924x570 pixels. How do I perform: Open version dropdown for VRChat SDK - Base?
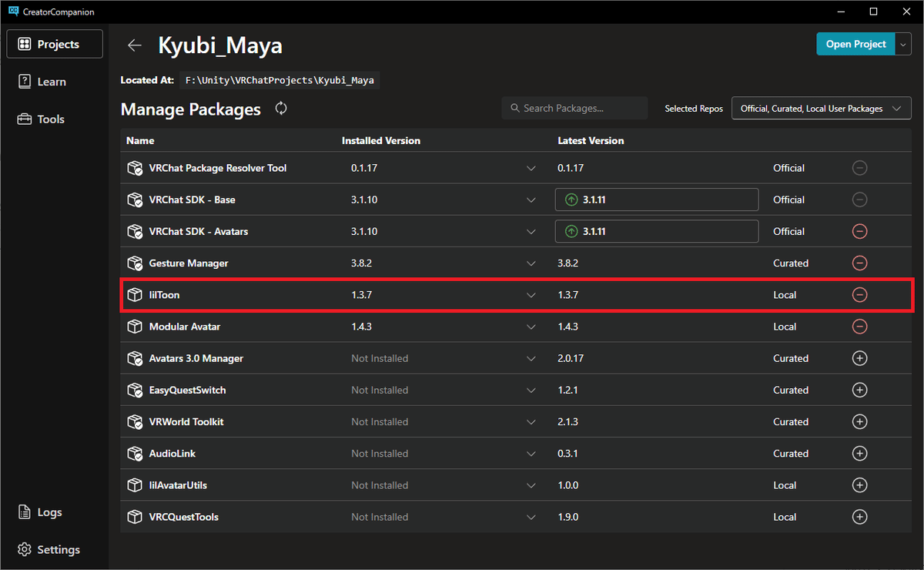coord(531,199)
